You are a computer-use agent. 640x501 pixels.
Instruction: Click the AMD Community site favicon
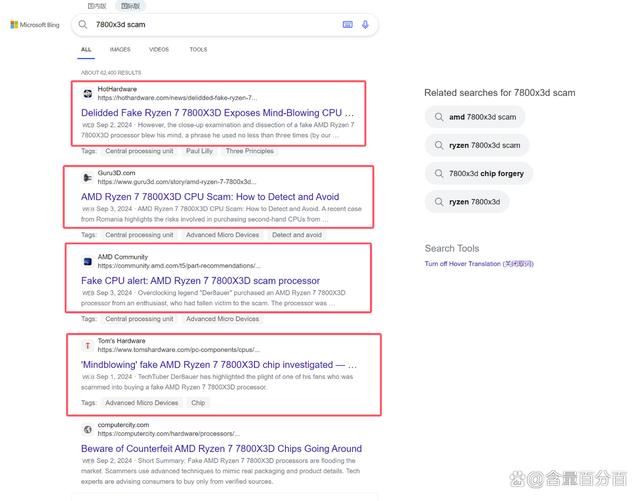87,261
